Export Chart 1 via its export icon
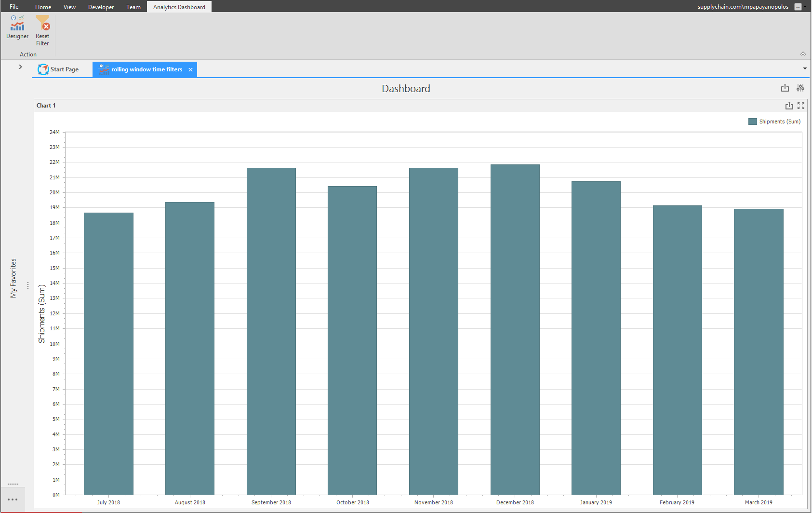 pyautogui.click(x=789, y=106)
